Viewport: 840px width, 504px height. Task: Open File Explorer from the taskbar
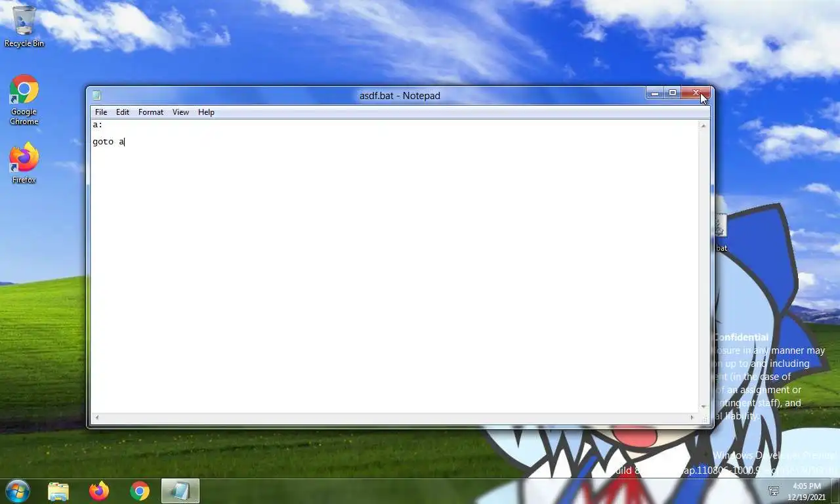(x=58, y=491)
